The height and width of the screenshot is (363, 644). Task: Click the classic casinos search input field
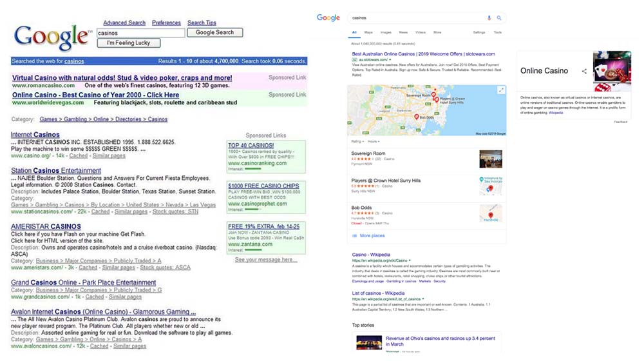point(141,33)
